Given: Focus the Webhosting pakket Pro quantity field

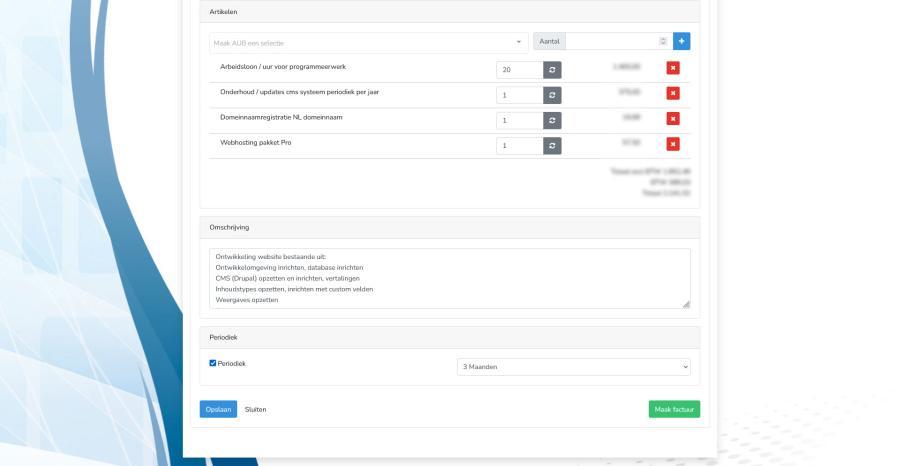Looking at the screenshot, I should (x=519, y=145).
